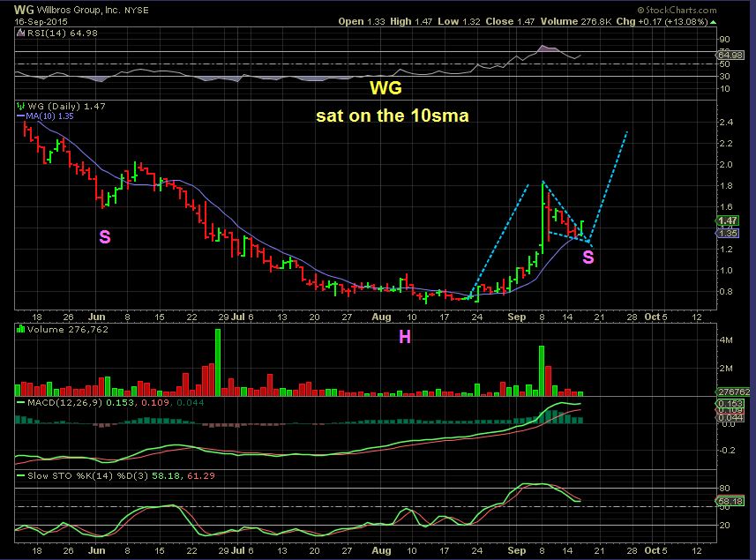Click the 80 level on the stochastic axis

724,489
